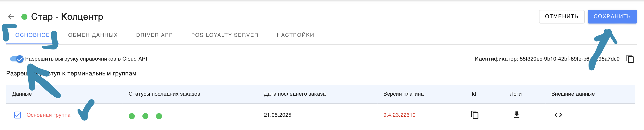This screenshot has width=644, height=130.
Task: Uncheck the Основная группа checkbox
Action: point(18,115)
